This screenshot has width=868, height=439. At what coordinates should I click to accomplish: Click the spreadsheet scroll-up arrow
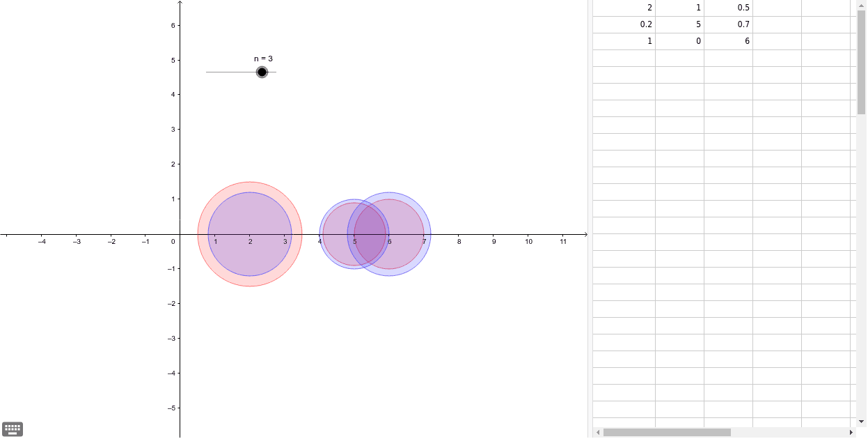pos(861,4)
